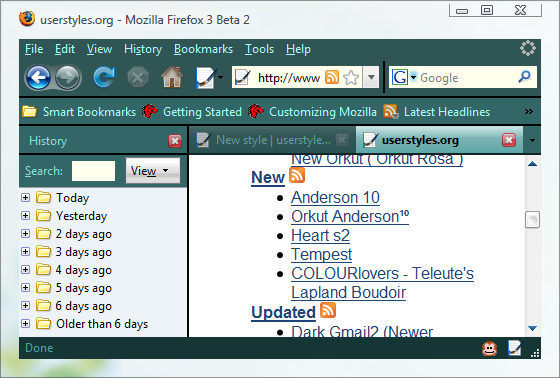The height and width of the screenshot is (378, 560).
Task: Open the New heading link
Action: [268, 177]
